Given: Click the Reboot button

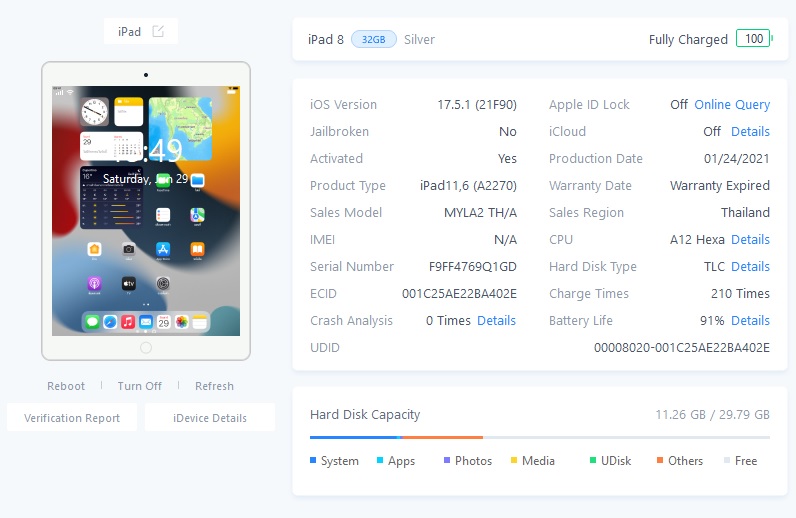Looking at the screenshot, I should click(x=66, y=386).
